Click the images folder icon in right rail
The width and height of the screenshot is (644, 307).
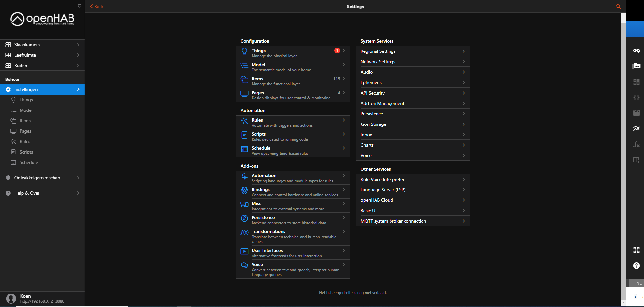coord(636,66)
